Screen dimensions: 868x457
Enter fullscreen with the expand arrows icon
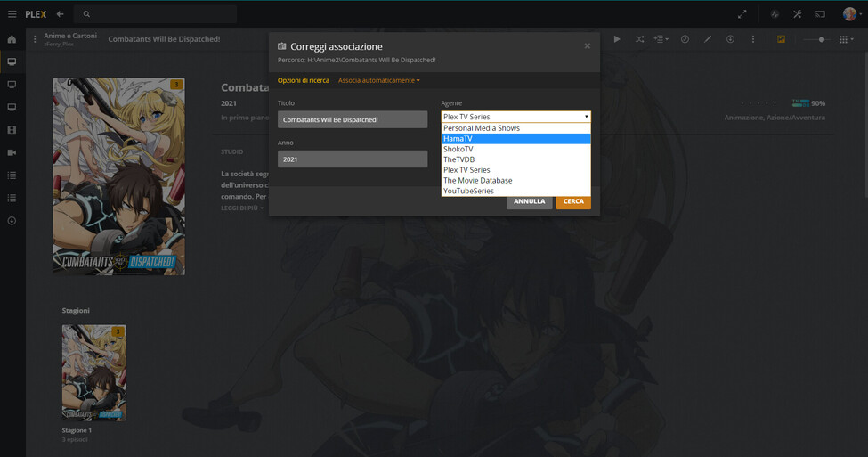(742, 14)
